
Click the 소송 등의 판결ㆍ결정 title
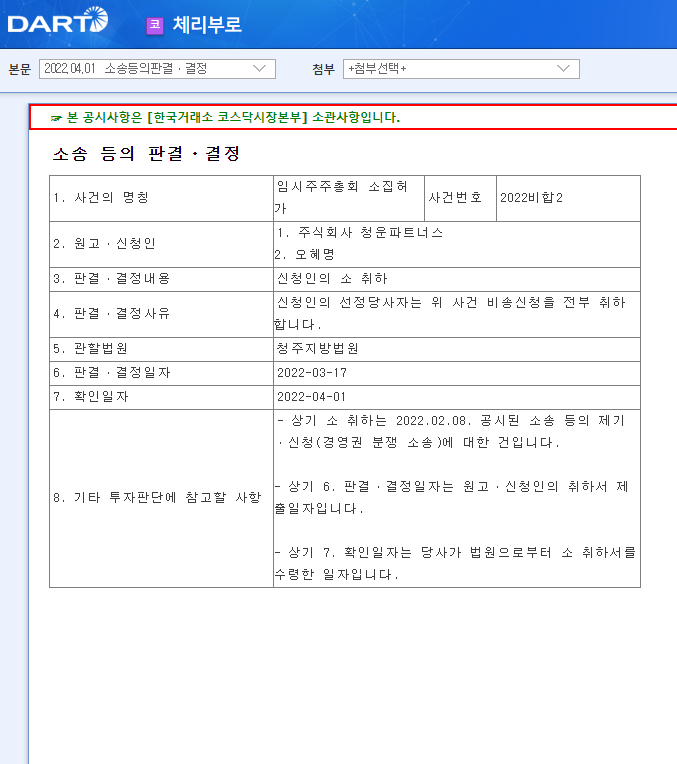tap(147, 153)
